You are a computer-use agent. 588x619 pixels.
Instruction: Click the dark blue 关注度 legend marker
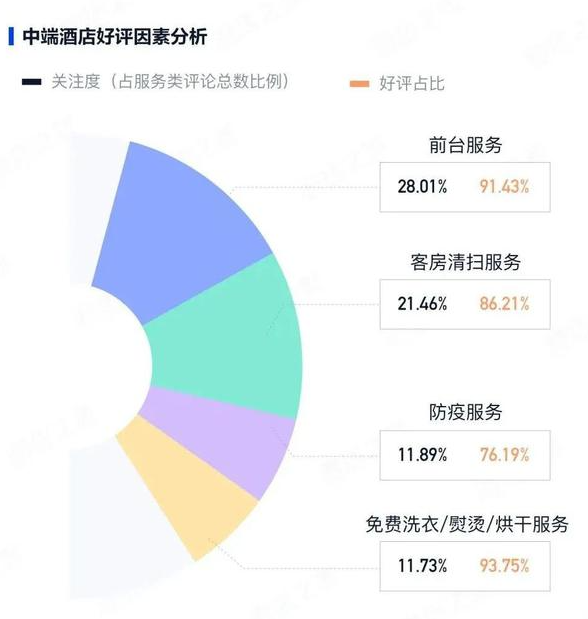pyautogui.click(x=32, y=82)
